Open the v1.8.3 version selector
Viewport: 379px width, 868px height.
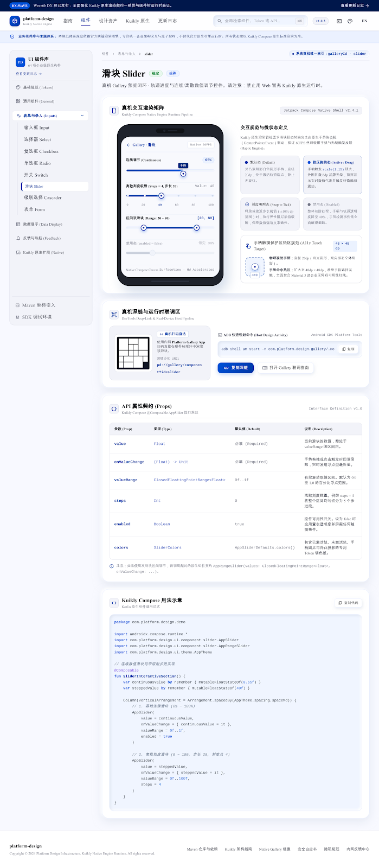pyautogui.click(x=320, y=21)
